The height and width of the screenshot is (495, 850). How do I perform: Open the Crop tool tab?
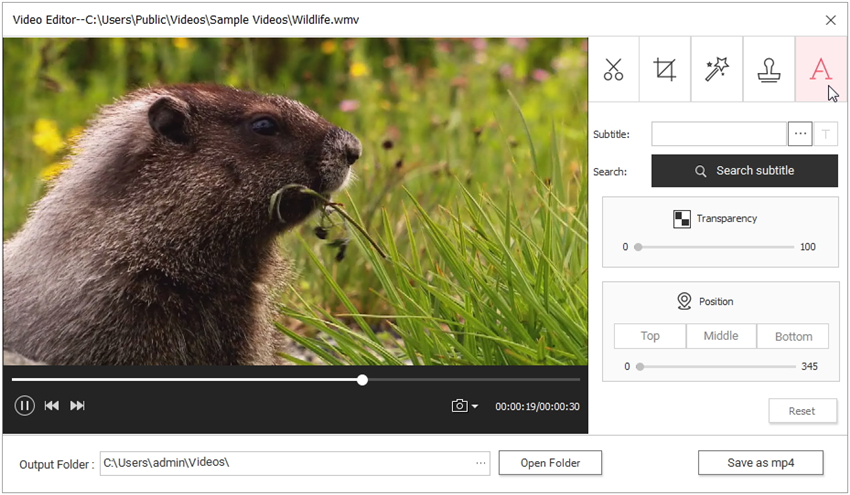pyautogui.click(x=665, y=70)
